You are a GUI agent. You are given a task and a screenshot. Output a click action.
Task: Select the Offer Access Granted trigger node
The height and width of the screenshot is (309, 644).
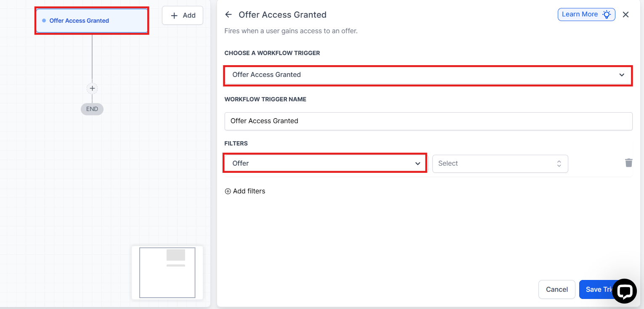click(x=92, y=21)
